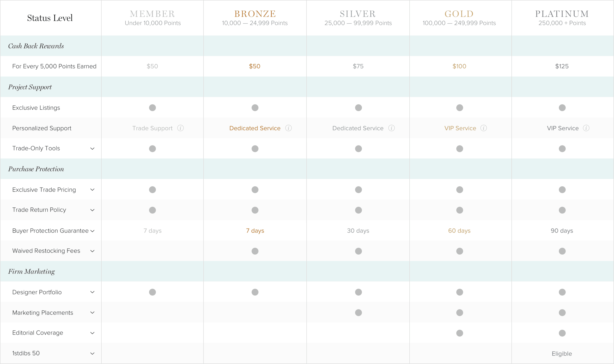Screen dimensions: 614x364
Task: Click the Editorial Coverage row label
Action: tap(38, 333)
